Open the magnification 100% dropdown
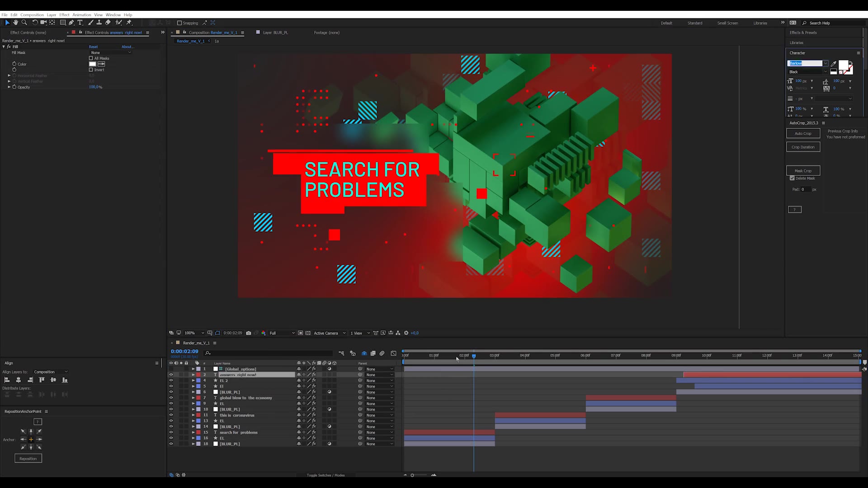 [x=194, y=333]
